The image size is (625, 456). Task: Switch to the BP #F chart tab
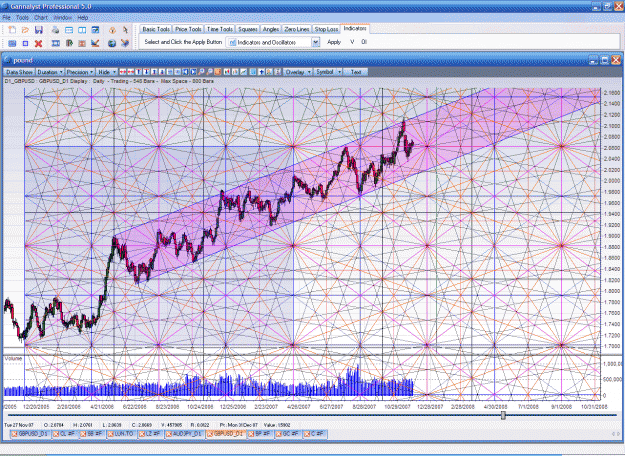[259, 434]
